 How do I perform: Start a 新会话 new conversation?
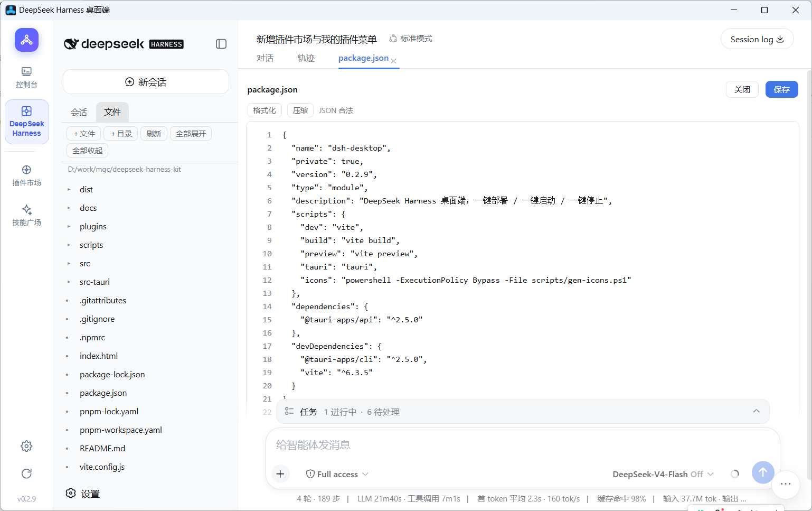click(146, 82)
